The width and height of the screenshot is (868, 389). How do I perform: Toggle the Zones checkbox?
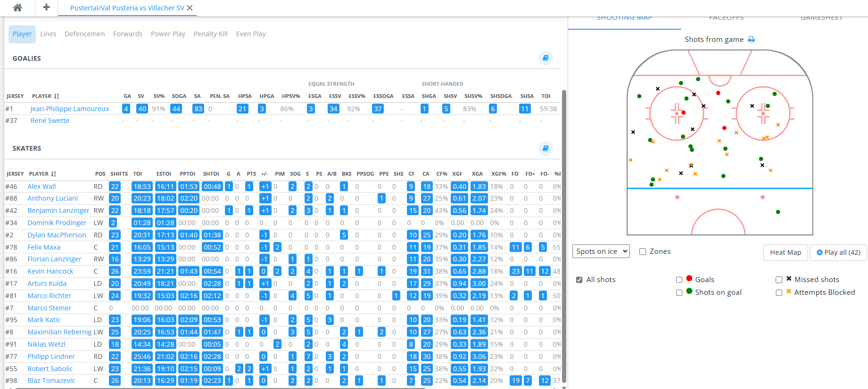(x=642, y=251)
